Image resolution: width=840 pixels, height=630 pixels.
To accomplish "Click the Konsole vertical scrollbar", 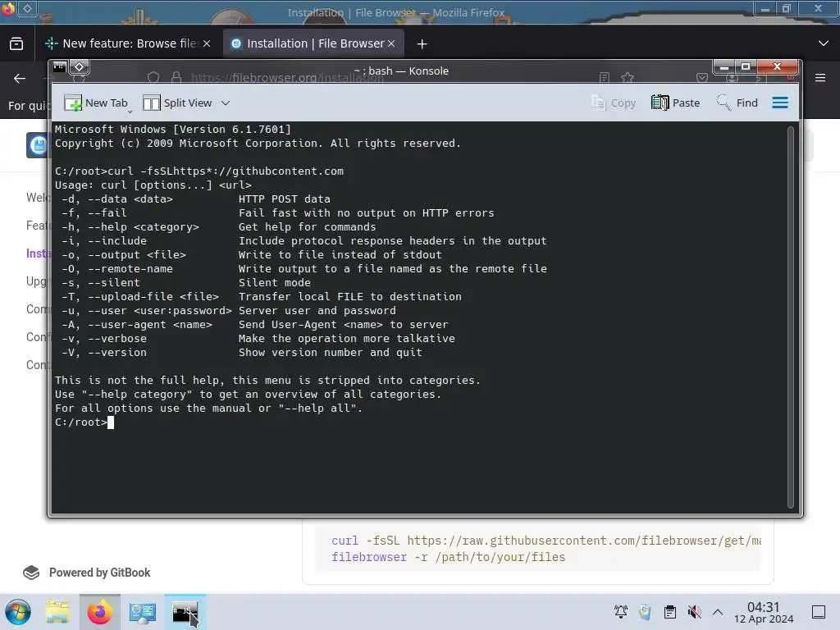I will (790, 317).
